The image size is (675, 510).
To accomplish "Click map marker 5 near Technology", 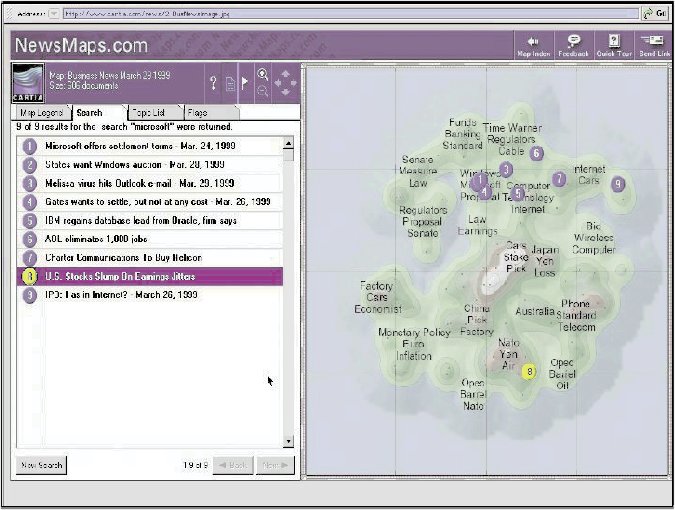I will [518, 194].
